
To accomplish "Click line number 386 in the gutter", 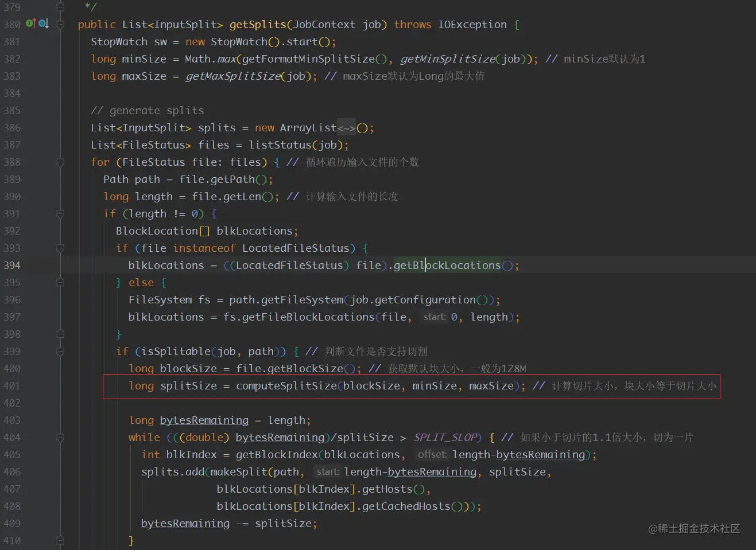I will point(12,128).
